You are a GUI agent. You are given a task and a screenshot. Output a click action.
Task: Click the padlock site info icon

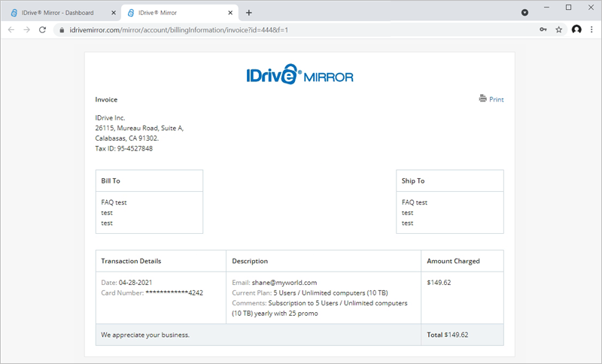62,30
